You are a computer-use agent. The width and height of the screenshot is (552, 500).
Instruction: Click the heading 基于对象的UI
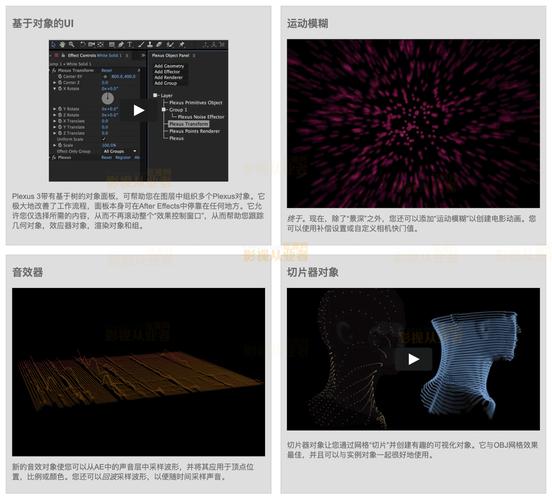point(43,24)
